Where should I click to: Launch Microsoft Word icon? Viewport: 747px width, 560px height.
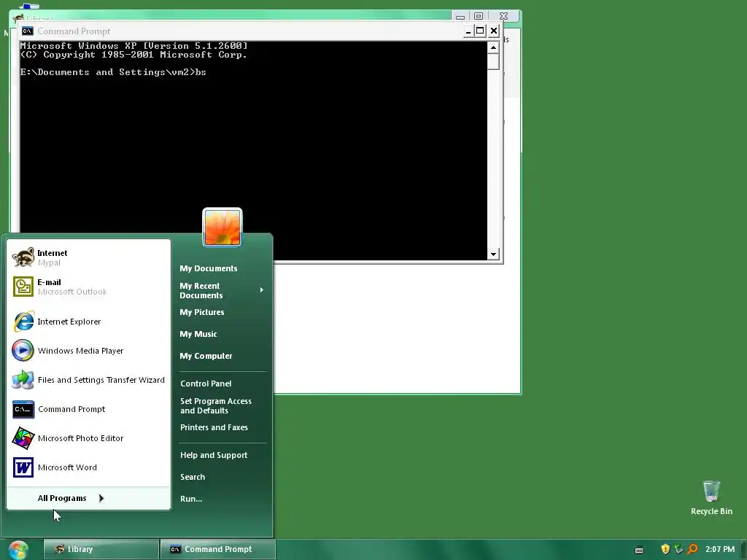(23, 467)
